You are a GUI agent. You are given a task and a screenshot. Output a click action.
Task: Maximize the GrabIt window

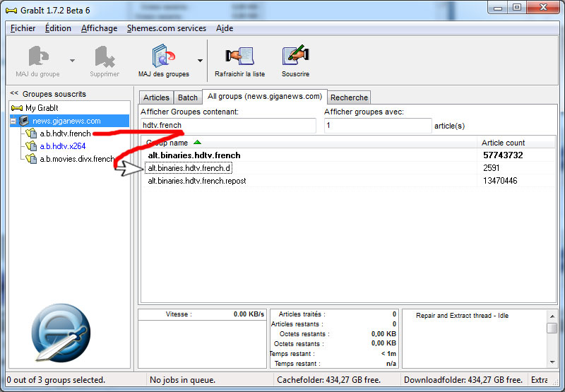tap(517, 8)
